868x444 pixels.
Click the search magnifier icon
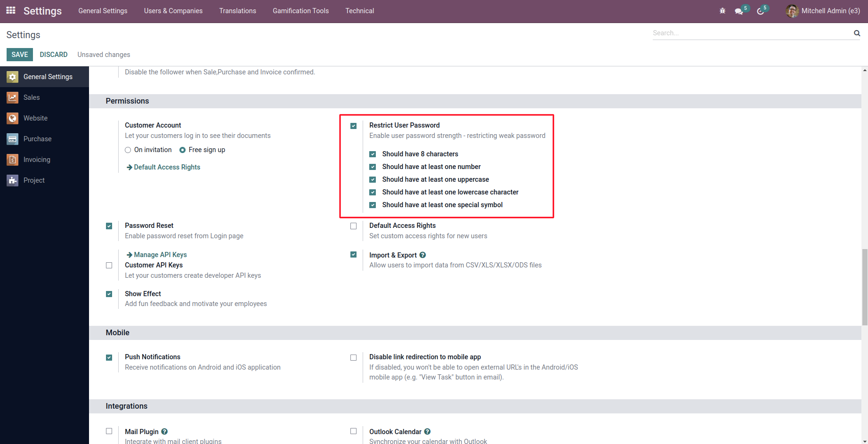pyautogui.click(x=857, y=33)
